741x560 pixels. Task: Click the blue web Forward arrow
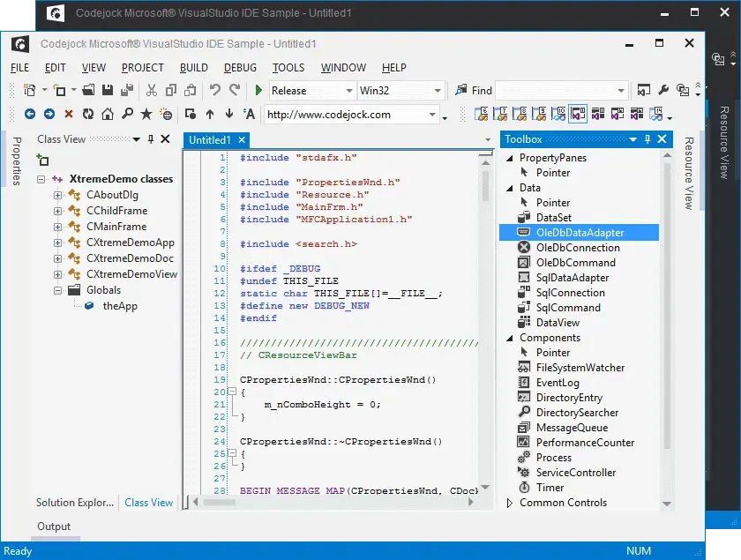(x=49, y=114)
